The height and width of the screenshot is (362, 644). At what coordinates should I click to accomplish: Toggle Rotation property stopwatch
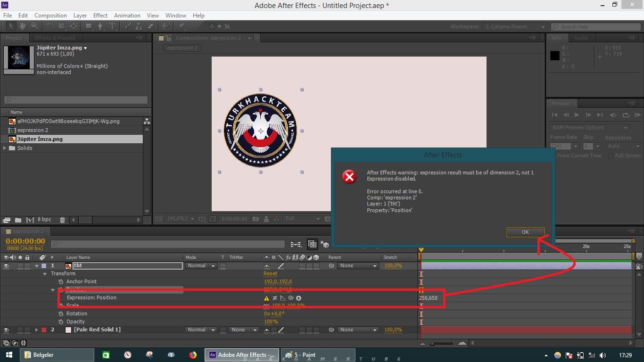[x=61, y=313]
